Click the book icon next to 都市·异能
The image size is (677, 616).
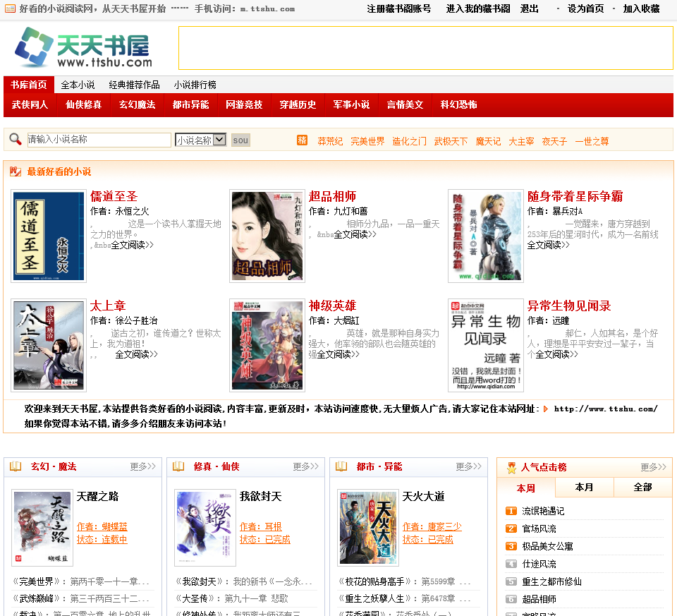coord(341,466)
